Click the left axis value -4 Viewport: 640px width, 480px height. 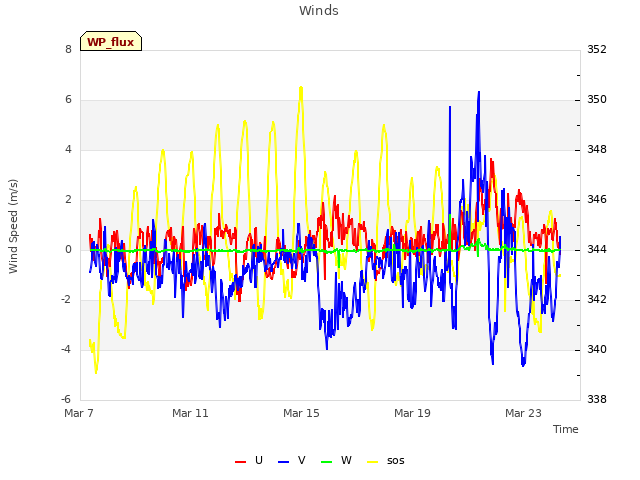click(x=66, y=349)
